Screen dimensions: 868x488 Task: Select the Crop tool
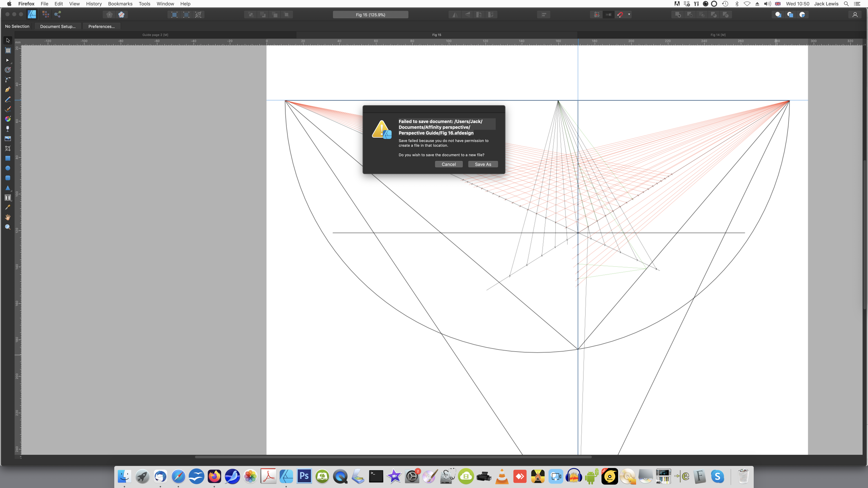click(x=8, y=149)
